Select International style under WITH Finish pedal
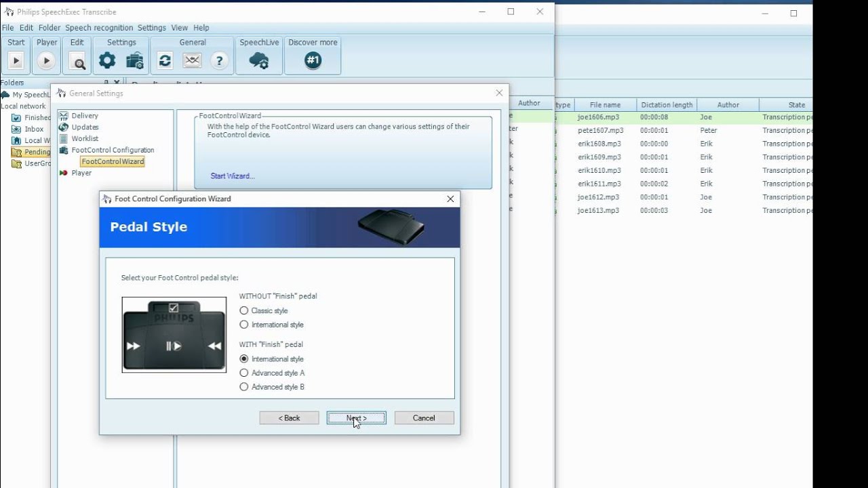Screen dimensions: 868x488 coord(244,359)
